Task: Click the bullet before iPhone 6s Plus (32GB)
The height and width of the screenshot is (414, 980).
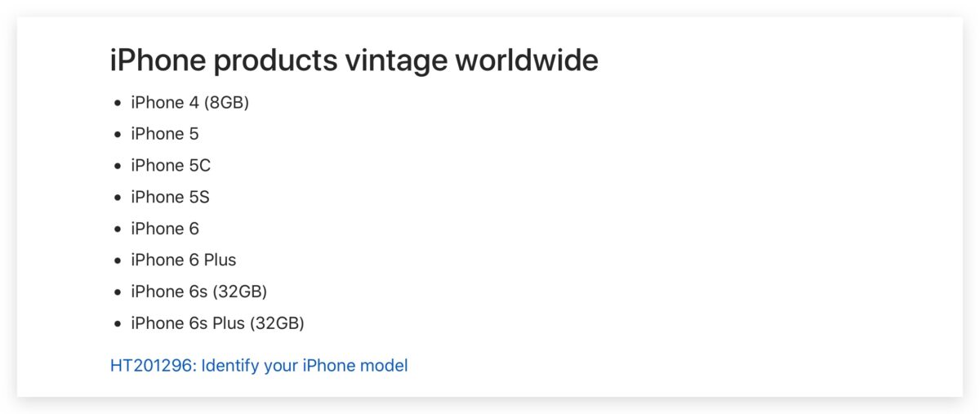Action: [x=118, y=324]
